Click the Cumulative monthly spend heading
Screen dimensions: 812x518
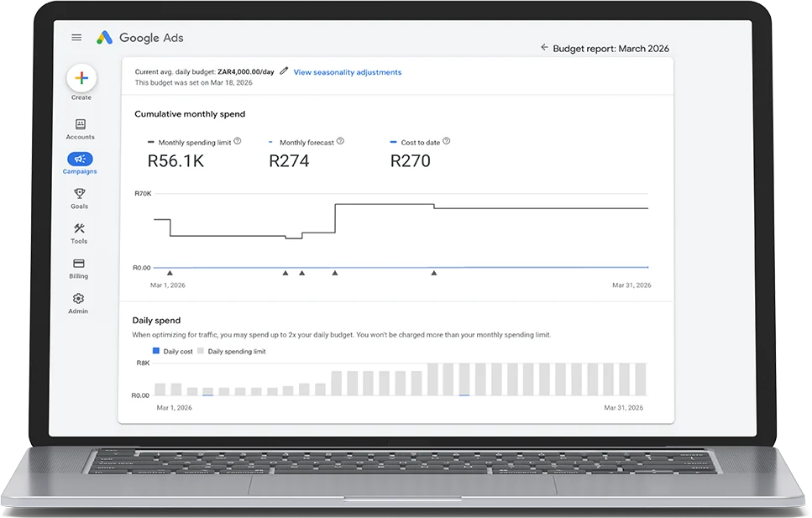pos(190,114)
